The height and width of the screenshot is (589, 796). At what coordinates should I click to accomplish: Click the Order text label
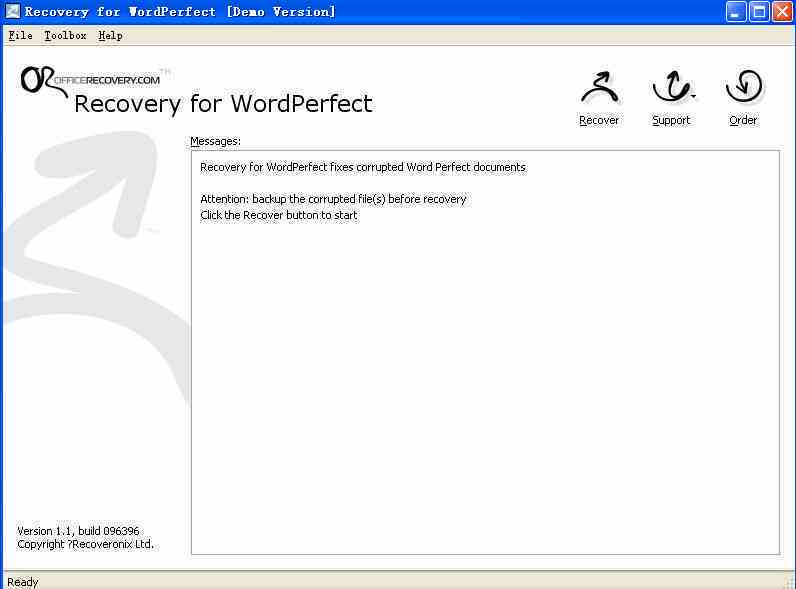(743, 120)
